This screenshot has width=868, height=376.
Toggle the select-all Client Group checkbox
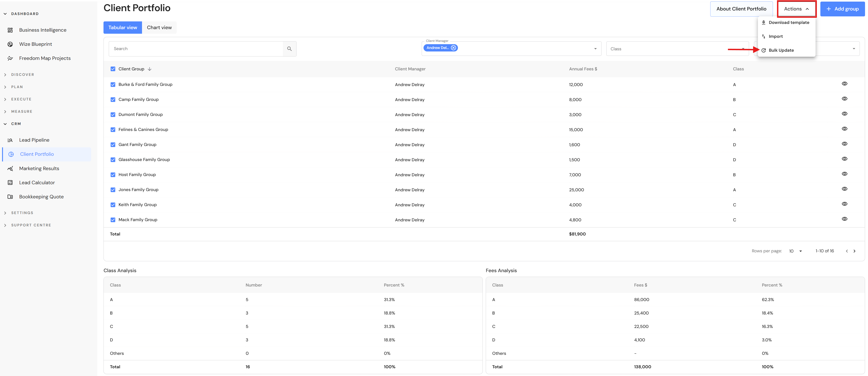(113, 69)
